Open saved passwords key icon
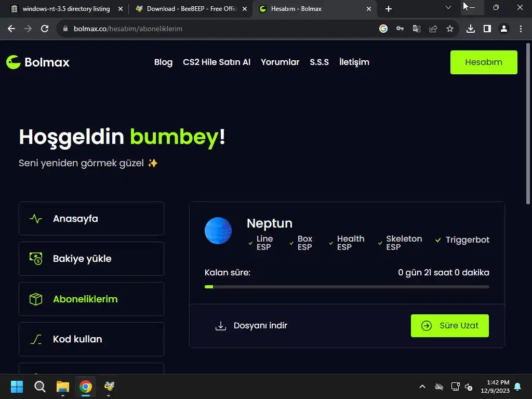 [x=400, y=29]
